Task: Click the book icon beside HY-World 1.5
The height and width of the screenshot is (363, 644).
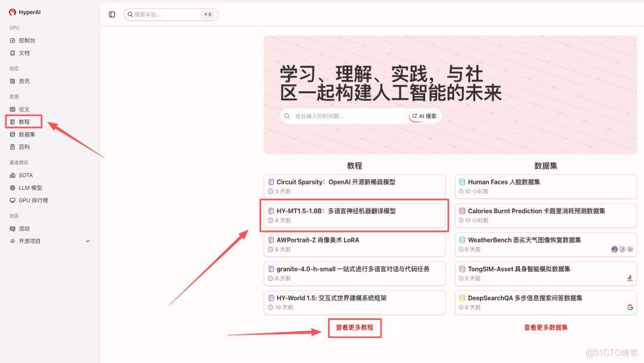Action: 271,298
